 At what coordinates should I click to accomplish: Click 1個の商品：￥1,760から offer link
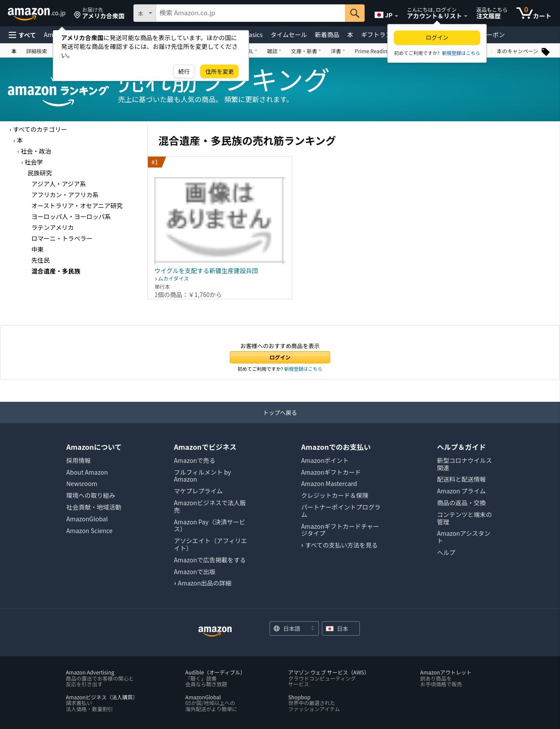tap(188, 295)
